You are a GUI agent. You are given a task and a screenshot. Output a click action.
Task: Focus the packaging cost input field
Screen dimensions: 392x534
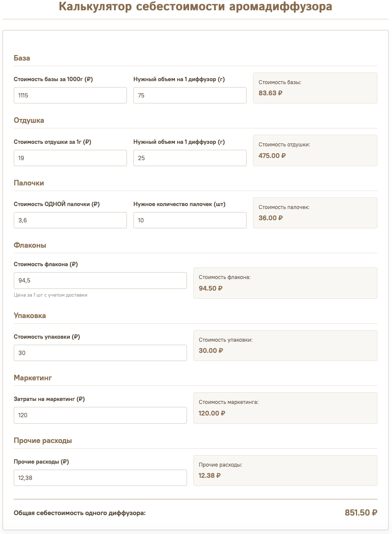click(x=100, y=353)
